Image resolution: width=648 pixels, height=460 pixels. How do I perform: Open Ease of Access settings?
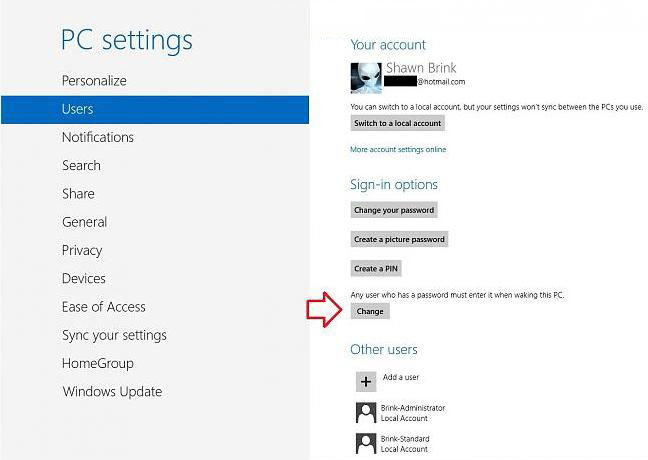pyautogui.click(x=104, y=307)
